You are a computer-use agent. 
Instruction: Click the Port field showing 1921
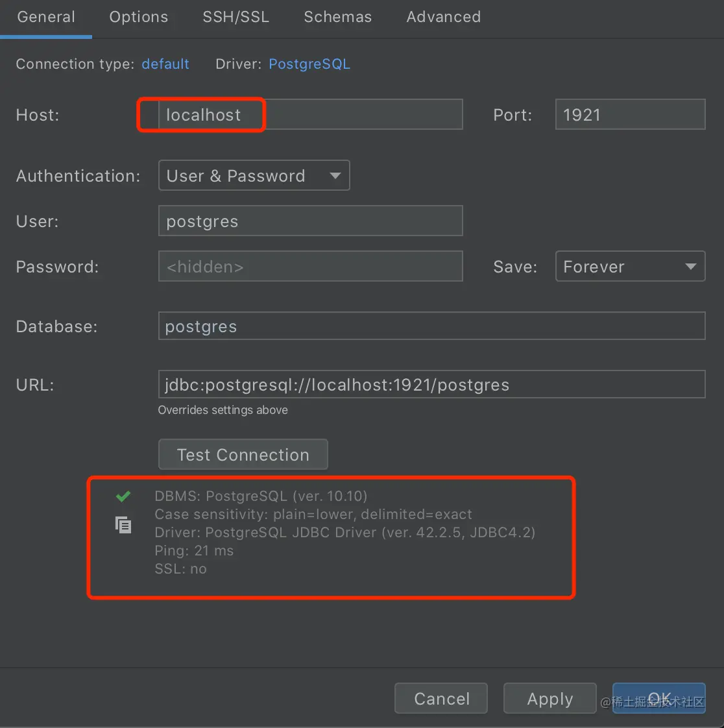[630, 114]
